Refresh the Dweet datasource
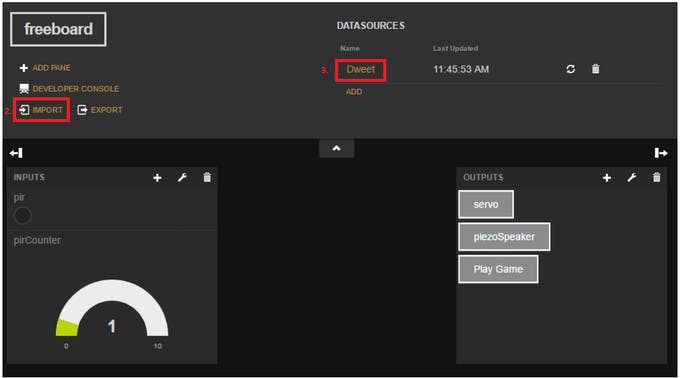This screenshot has height=378, width=680. pos(571,69)
